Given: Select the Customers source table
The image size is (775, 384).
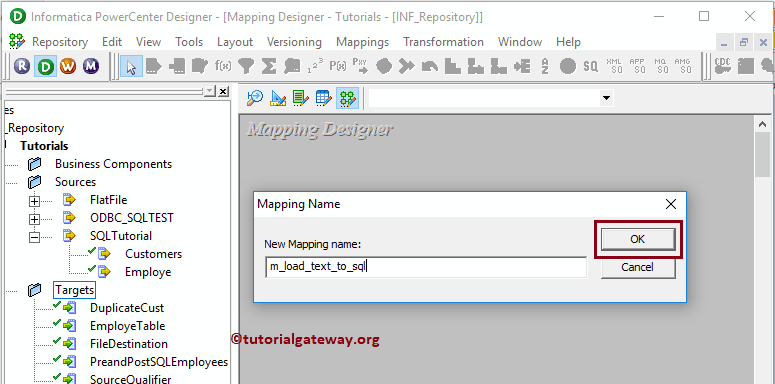Looking at the screenshot, I should click(x=153, y=254).
